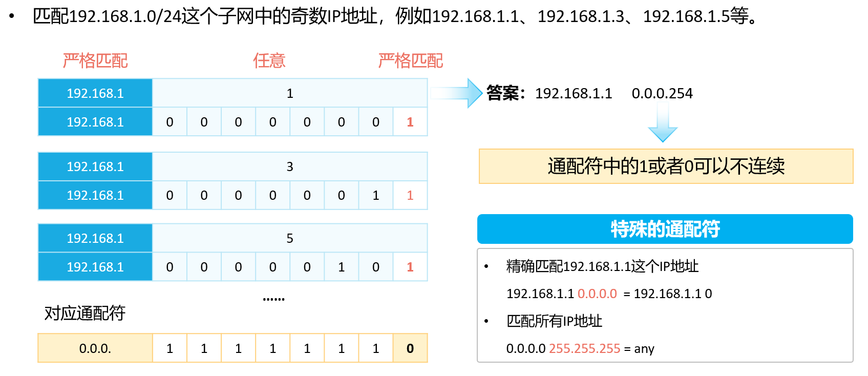Click the yellow 通配符中的1或者0可以不连续 box
This screenshot has width=868, height=376.
(x=666, y=166)
